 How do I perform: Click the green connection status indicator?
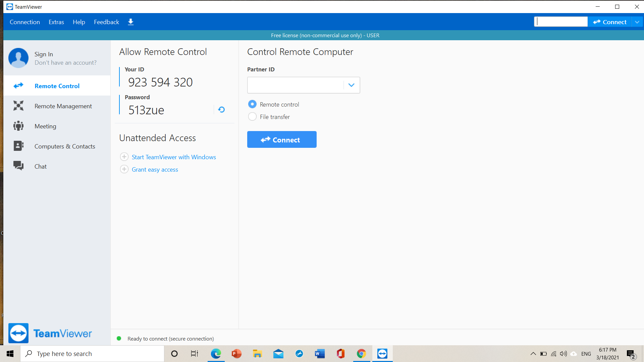coord(119,339)
